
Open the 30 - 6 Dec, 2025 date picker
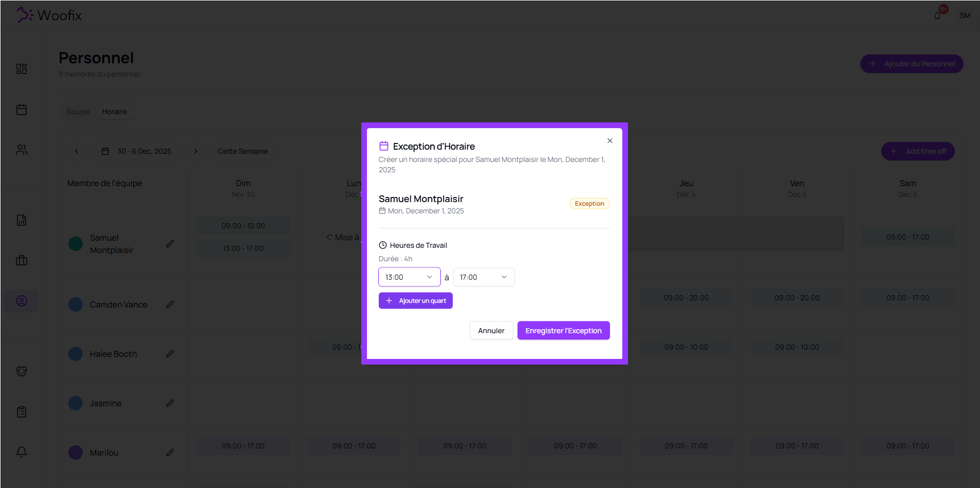[136, 151]
